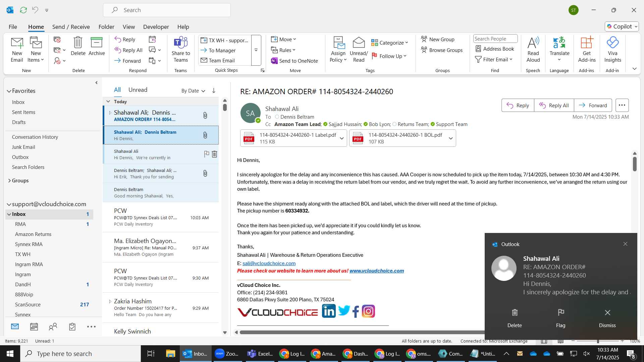Open Zoom from the Windows taskbar
This screenshot has height=362, width=644.
(227, 354)
